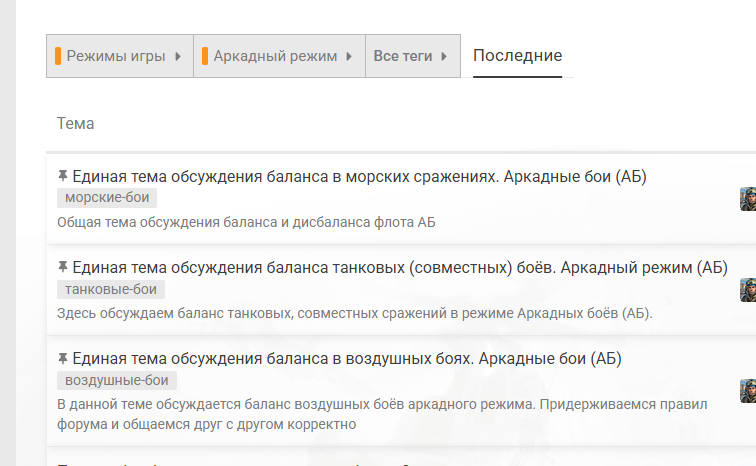This screenshot has height=466, width=756.
Task: Open poster avatar on воздушных боях topic
Action: (x=748, y=390)
